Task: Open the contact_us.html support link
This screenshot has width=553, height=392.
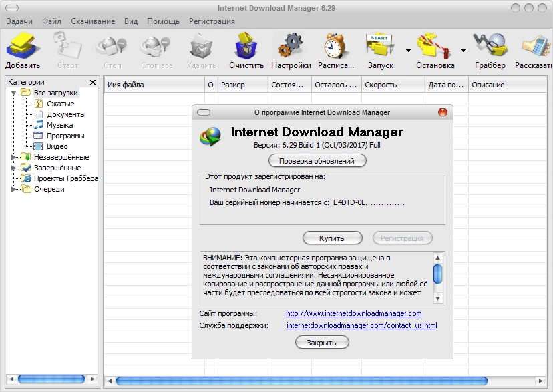Action: pos(361,325)
